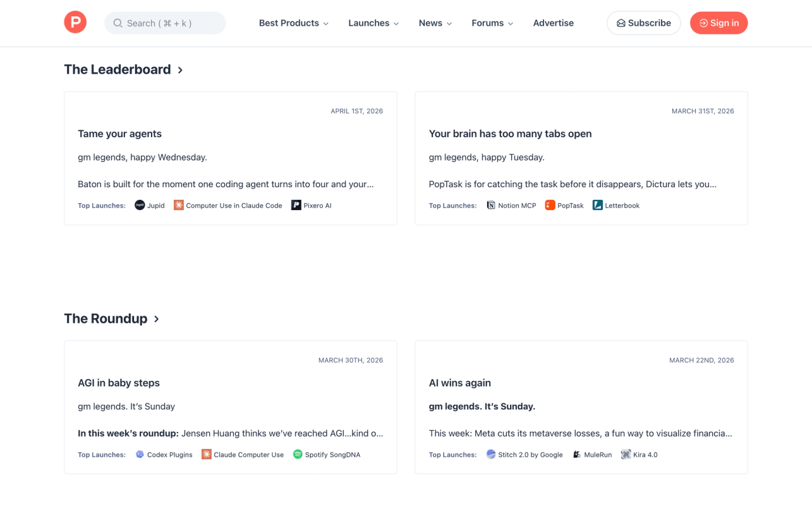Click the APRIL 1ST, 2026 date
Viewport: 812px width, 506px height.
(357, 111)
